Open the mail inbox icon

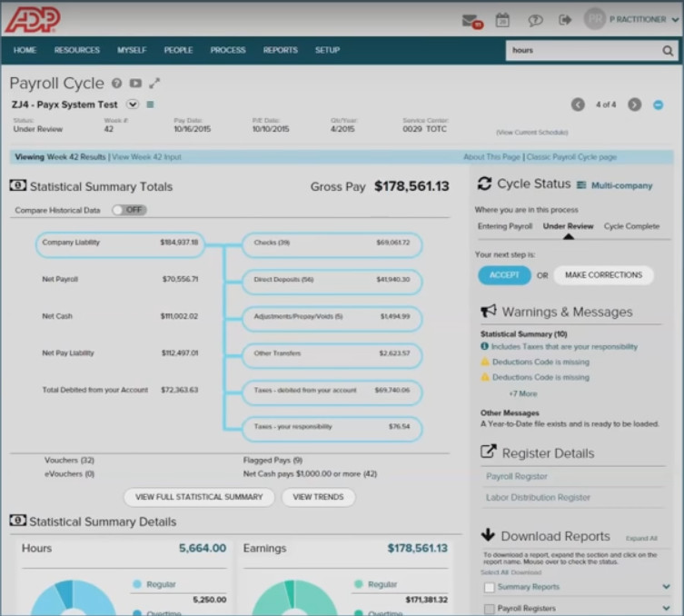coord(472,21)
